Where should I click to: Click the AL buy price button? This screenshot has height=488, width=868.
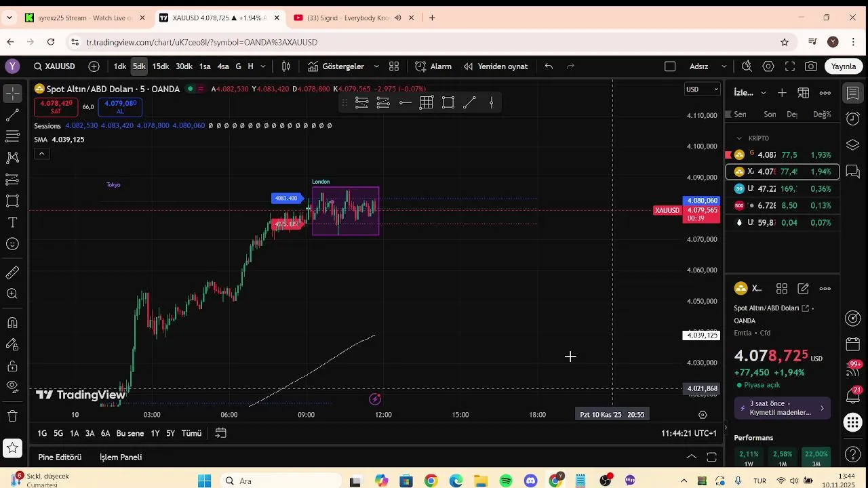click(x=120, y=107)
